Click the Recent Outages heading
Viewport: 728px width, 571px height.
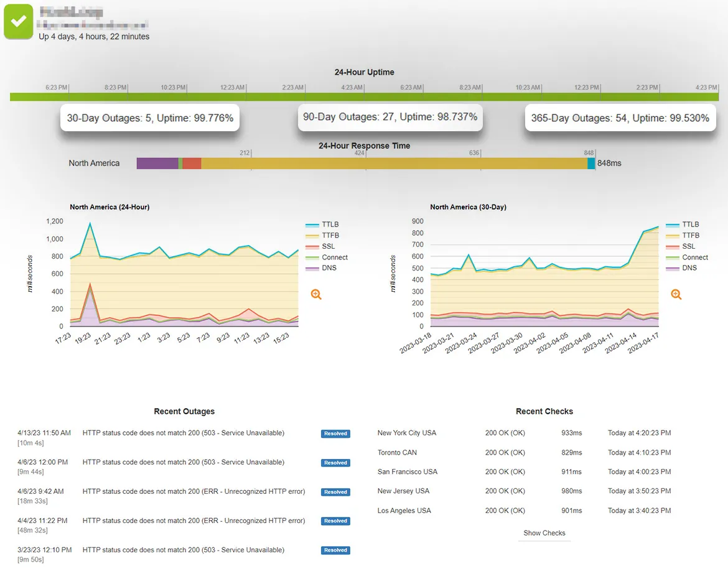[184, 411]
